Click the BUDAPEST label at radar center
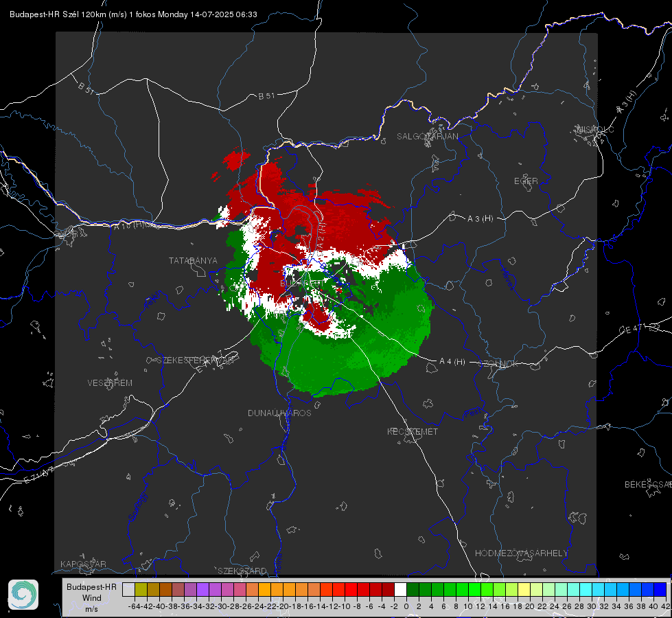This screenshot has width=672, height=618. tap(302, 284)
